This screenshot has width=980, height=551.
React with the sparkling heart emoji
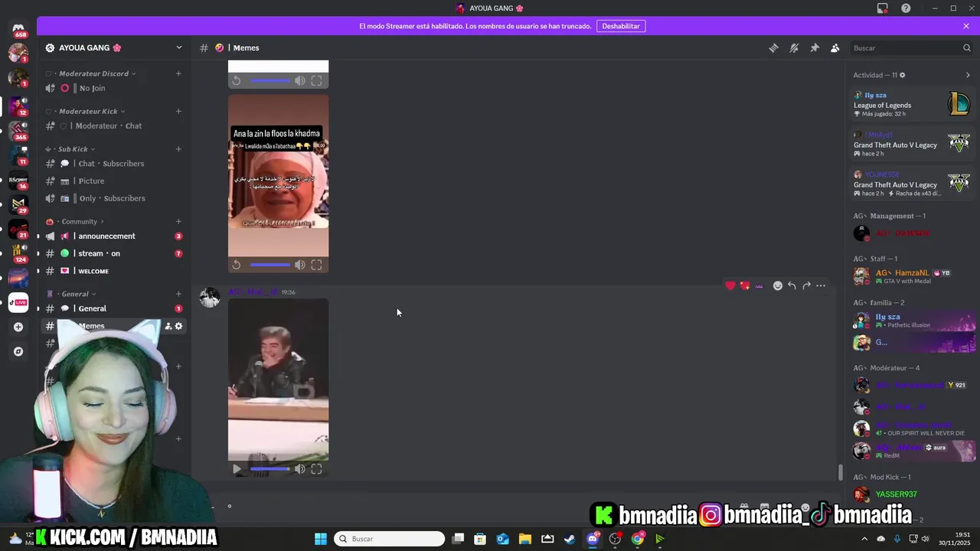pos(745,285)
